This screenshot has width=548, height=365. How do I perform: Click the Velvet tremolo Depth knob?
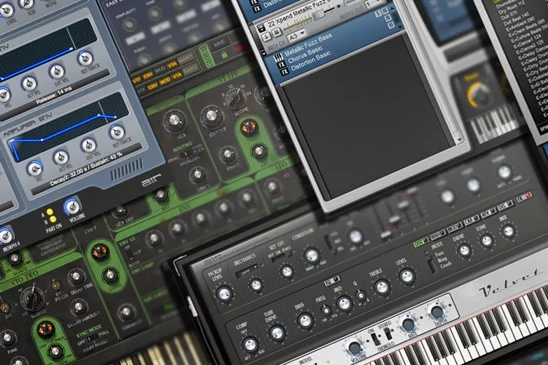pyautogui.click(x=437, y=312)
